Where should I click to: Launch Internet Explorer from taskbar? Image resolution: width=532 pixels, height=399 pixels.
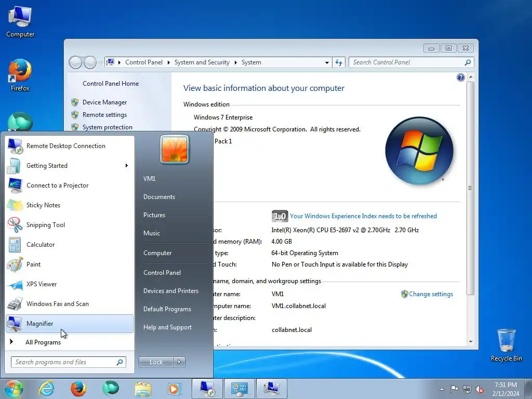pos(46,389)
